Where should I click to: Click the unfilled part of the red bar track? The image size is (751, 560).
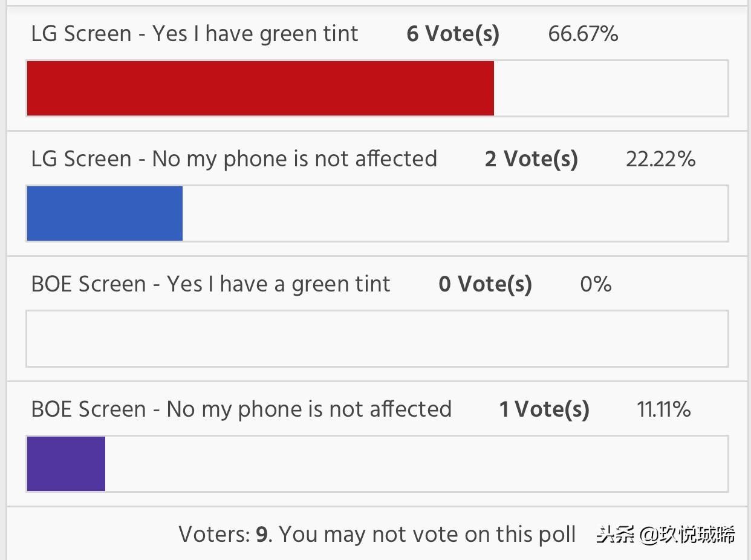611,88
